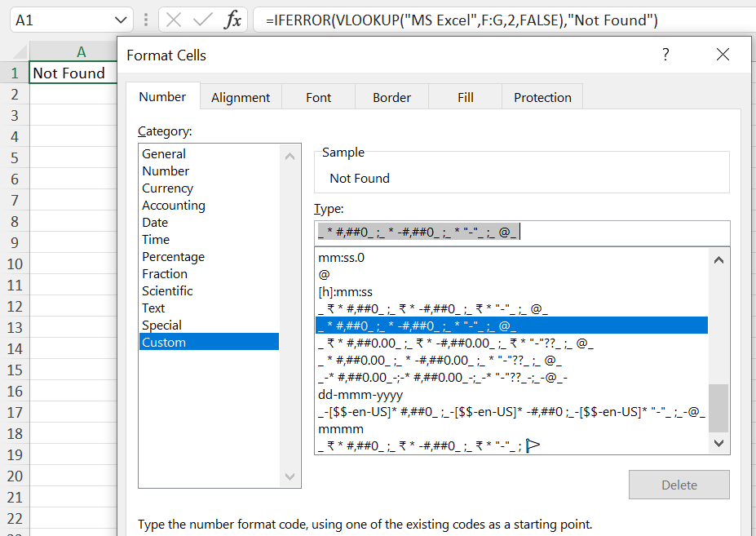The height and width of the screenshot is (536, 756).
Task: Switch to the Number tab
Action: [162, 96]
